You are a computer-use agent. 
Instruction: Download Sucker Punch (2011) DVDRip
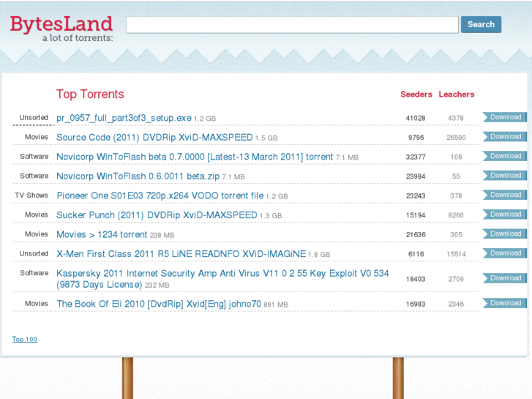click(x=504, y=215)
